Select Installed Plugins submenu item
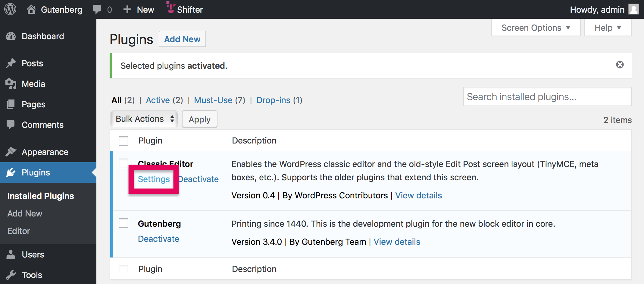 [x=41, y=196]
